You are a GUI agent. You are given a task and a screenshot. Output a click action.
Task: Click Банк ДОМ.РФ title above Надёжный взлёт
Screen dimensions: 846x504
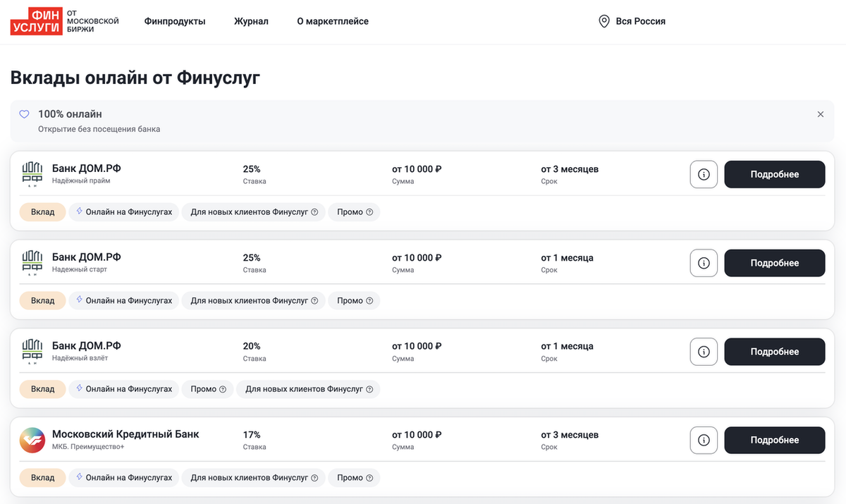pos(87,345)
